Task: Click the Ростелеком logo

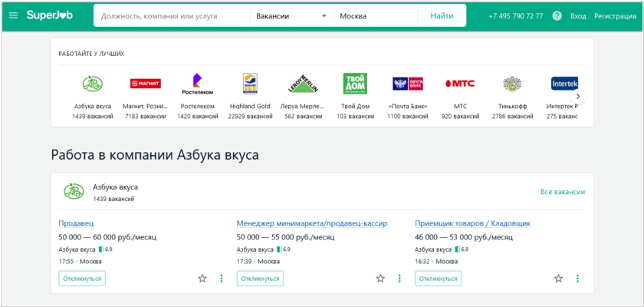Action: coord(198,84)
